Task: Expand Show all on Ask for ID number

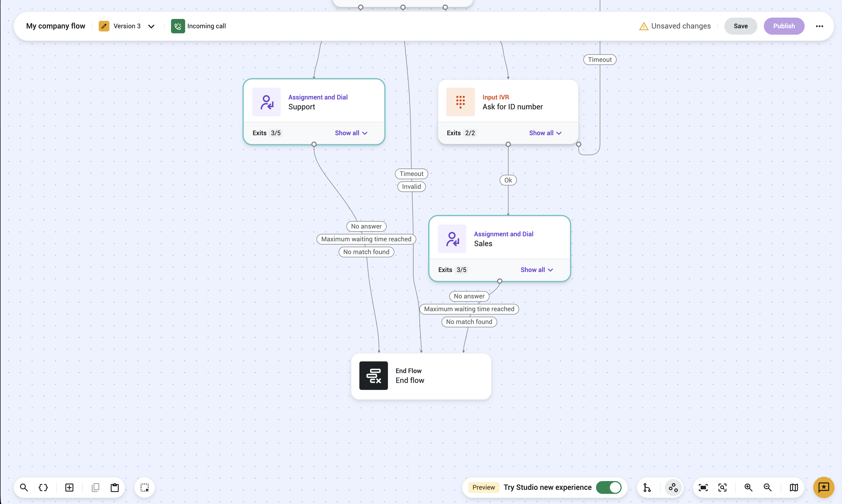Action: tap(545, 133)
